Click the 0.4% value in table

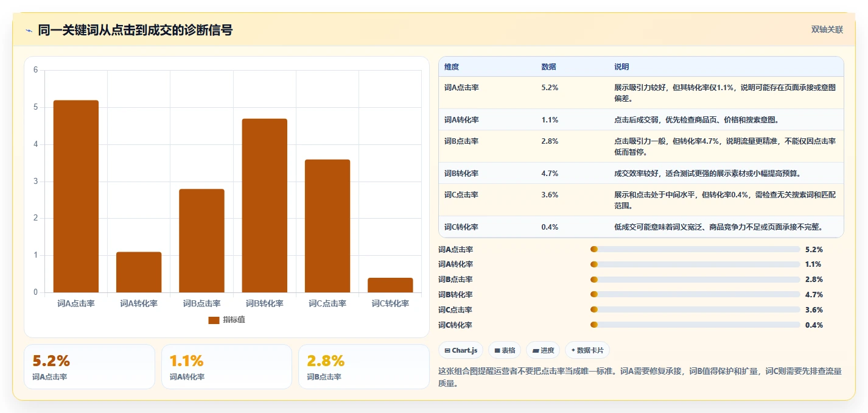point(550,227)
